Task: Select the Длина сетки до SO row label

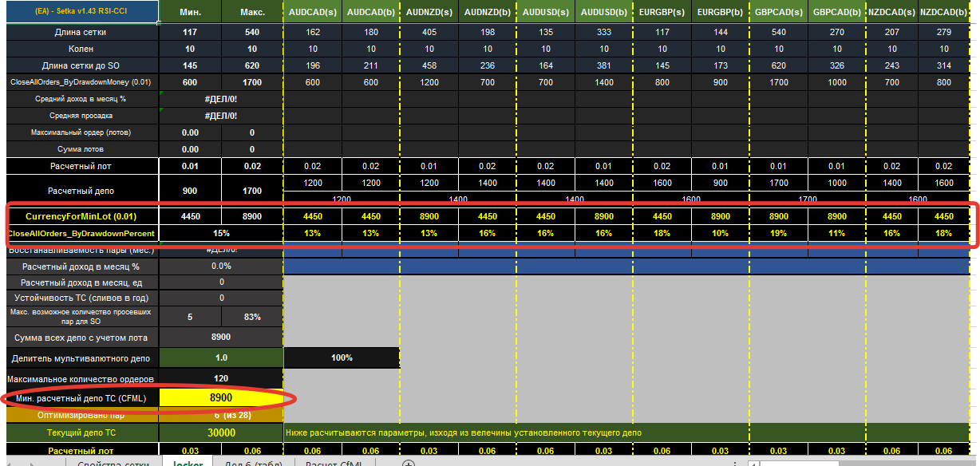Action: pos(82,65)
